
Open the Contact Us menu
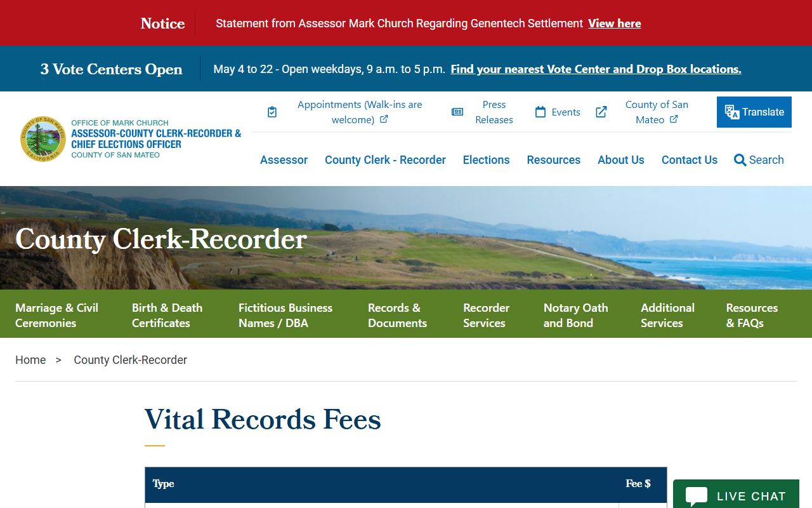689,160
